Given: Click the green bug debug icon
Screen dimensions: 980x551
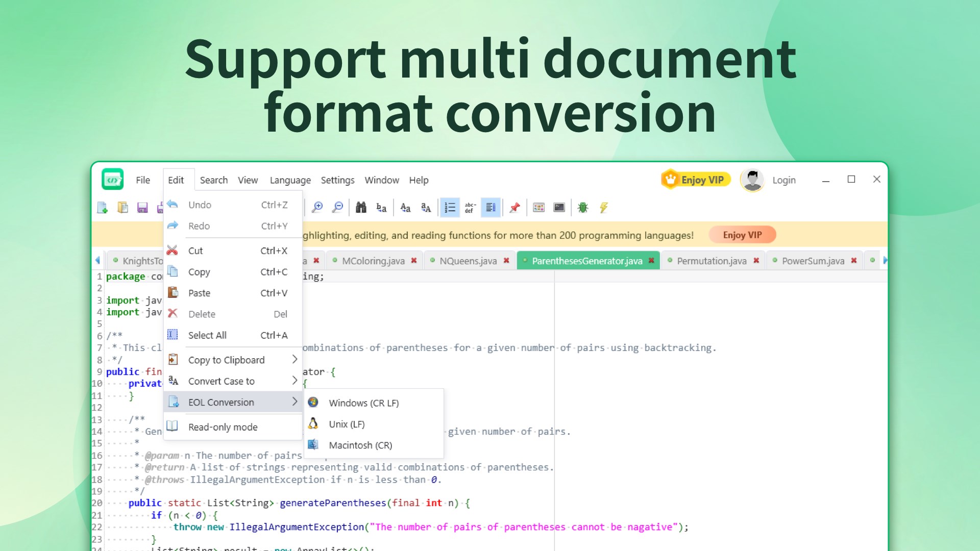Looking at the screenshot, I should pos(583,207).
